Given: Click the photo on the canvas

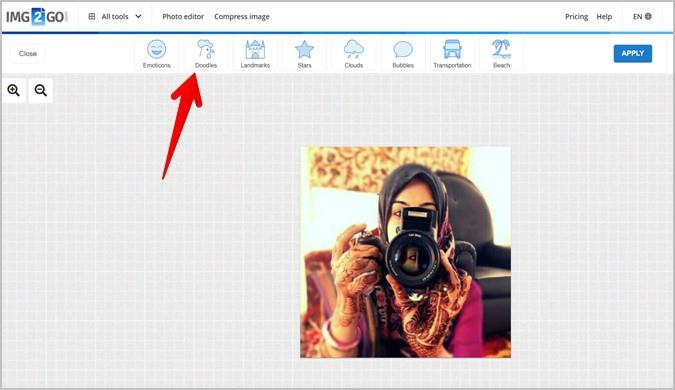Looking at the screenshot, I should 406,252.
